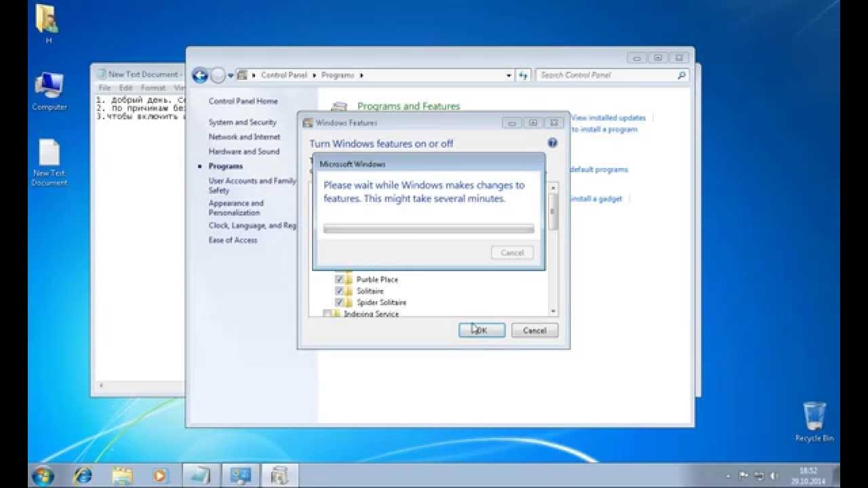The width and height of the screenshot is (868, 488).
Task: Expand the arrow after Programs breadcrumb
Action: (x=361, y=75)
